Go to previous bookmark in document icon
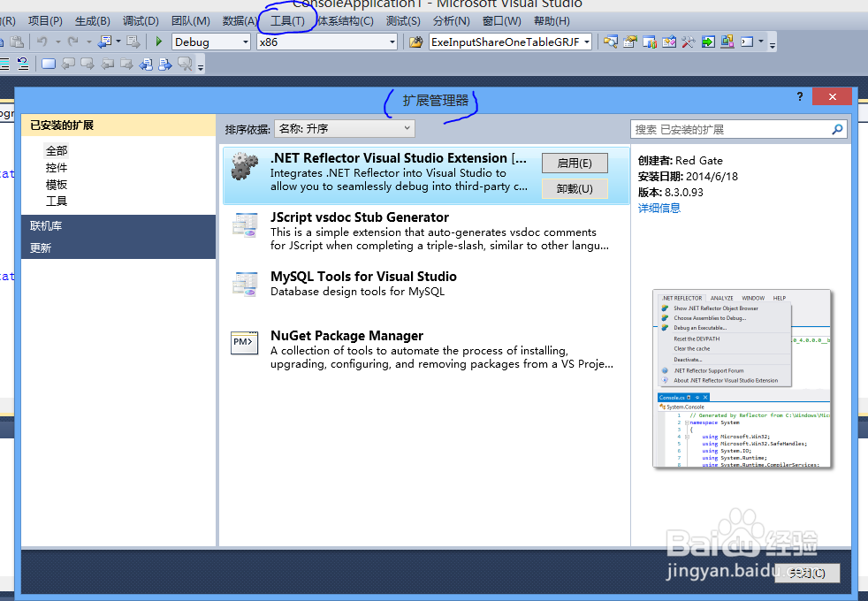This screenshot has height=601, width=868. pos(146,65)
